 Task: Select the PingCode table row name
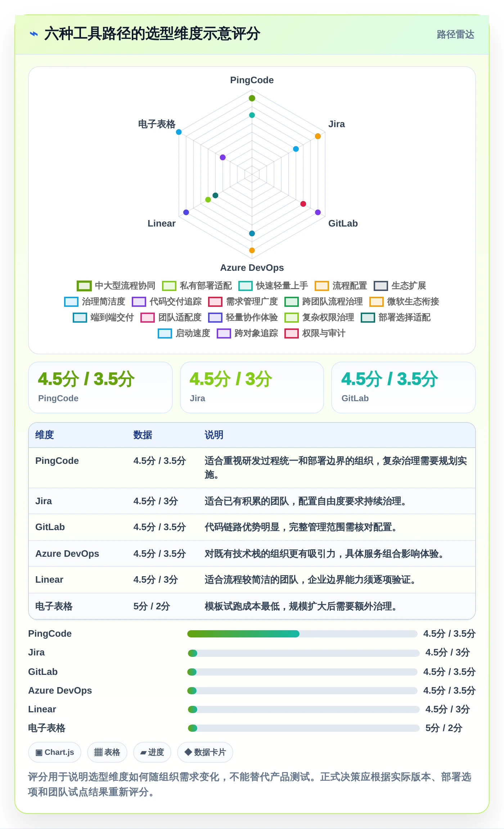(x=57, y=461)
